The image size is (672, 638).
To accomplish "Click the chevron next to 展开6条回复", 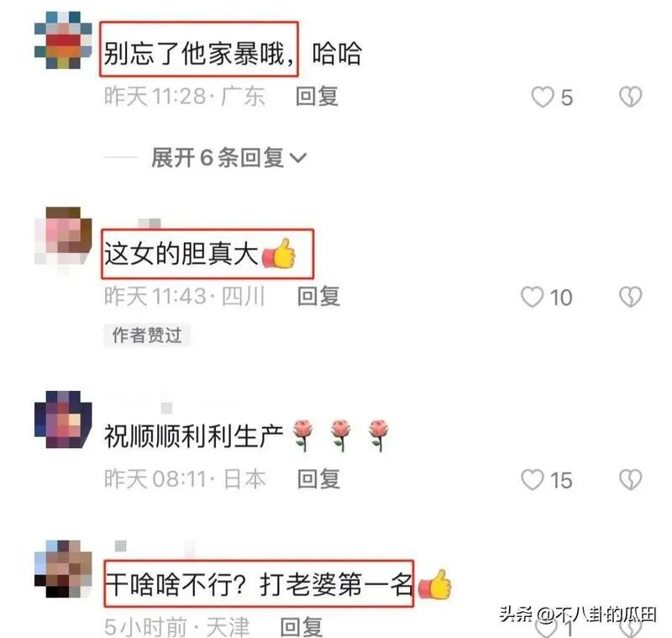I will 298,158.
